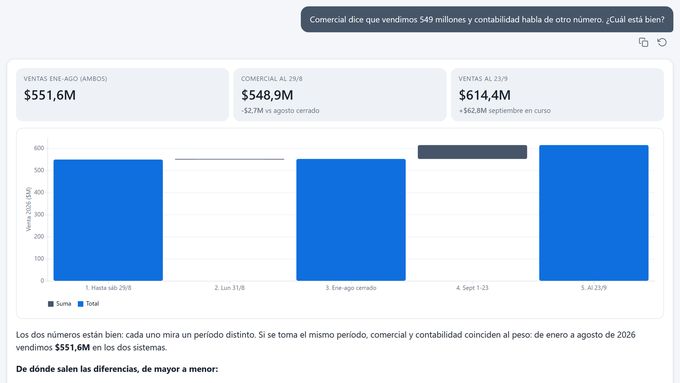Click '+$62,8M septiembre en curso' text
680x383 pixels.
tap(505, 111)
